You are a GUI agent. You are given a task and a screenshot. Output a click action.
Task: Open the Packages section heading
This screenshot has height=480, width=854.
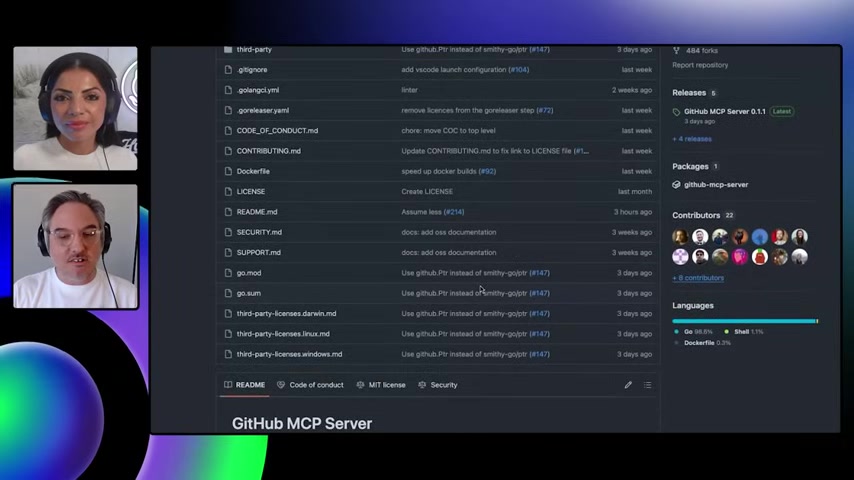(x=690, y=167)
